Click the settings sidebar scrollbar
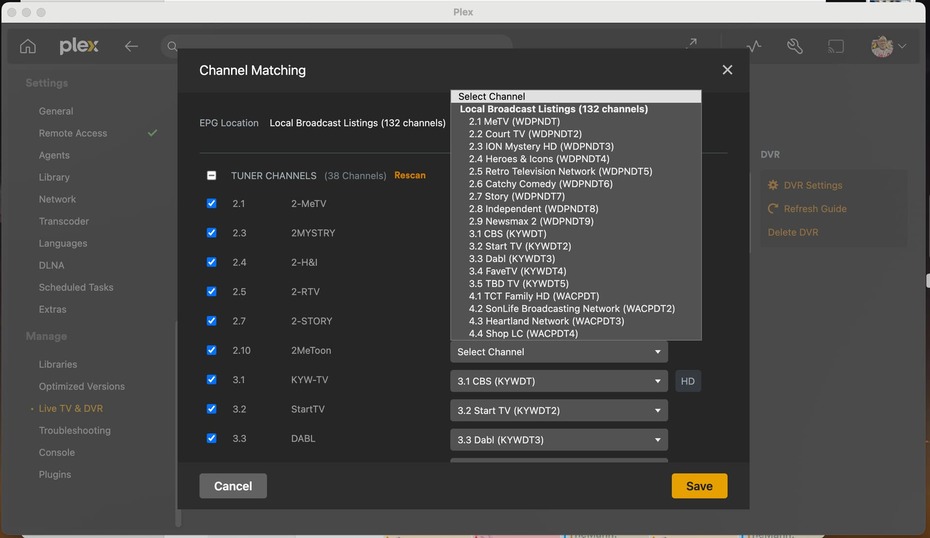This screenshot has height=538, width=930. [x=178, y=424]
